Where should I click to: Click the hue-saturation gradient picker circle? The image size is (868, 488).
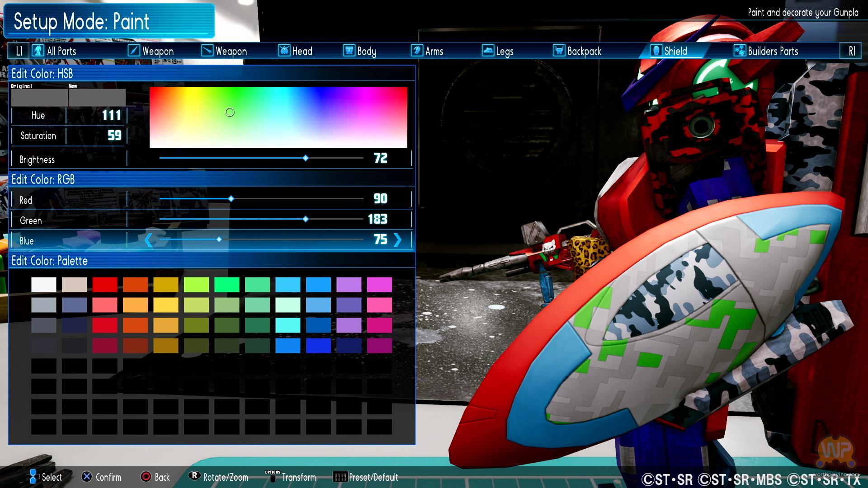(x=230, y=112)
